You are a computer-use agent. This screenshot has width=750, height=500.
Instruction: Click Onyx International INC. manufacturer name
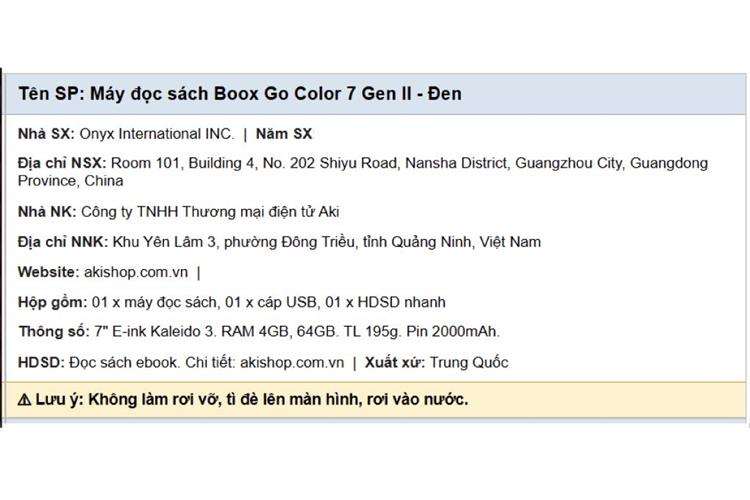[x=157, y=134]
